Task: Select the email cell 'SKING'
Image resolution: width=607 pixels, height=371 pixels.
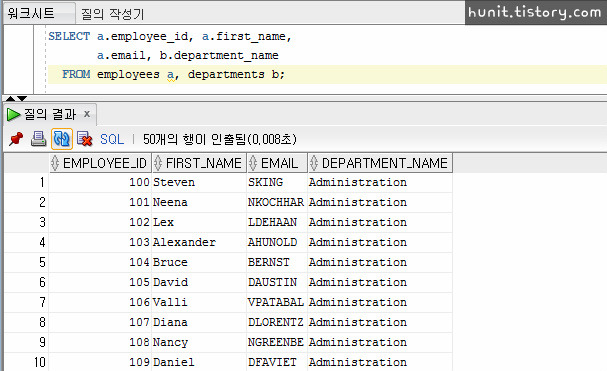Action: 277,182
